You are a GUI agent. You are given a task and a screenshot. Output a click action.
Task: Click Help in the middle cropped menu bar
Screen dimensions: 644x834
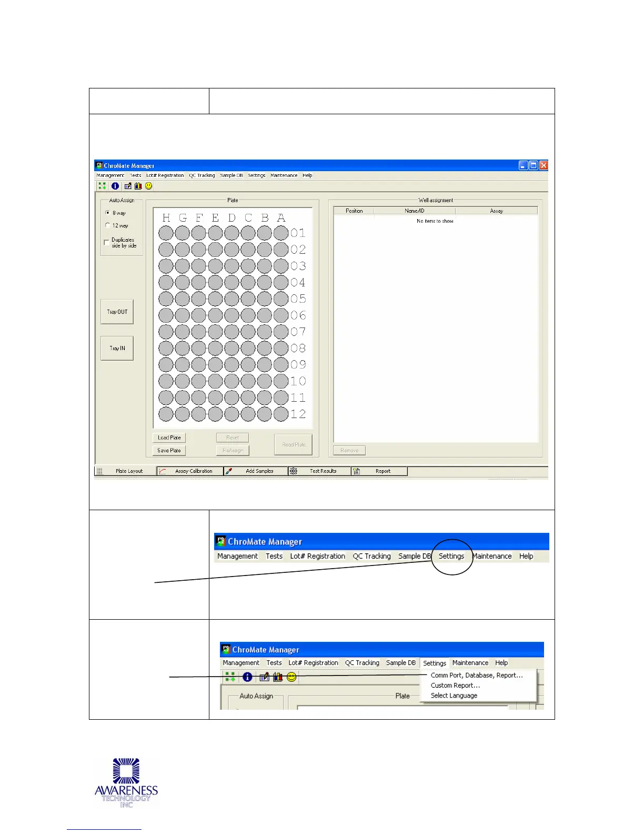pyautogui.click(x=526, y=556)
